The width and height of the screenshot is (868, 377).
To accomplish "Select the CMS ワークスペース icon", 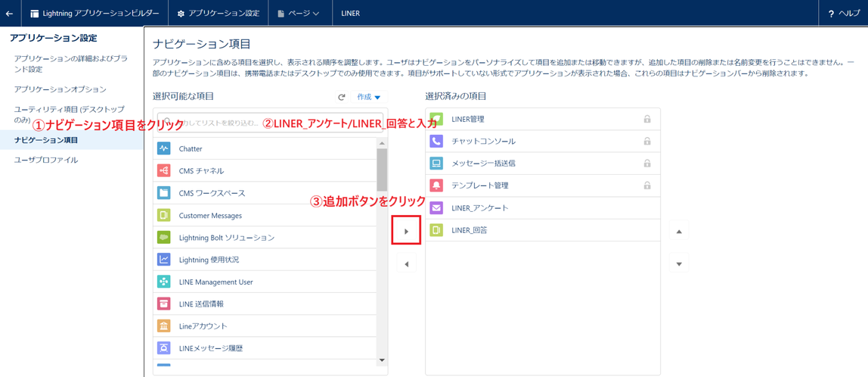I will pos(164,193).
